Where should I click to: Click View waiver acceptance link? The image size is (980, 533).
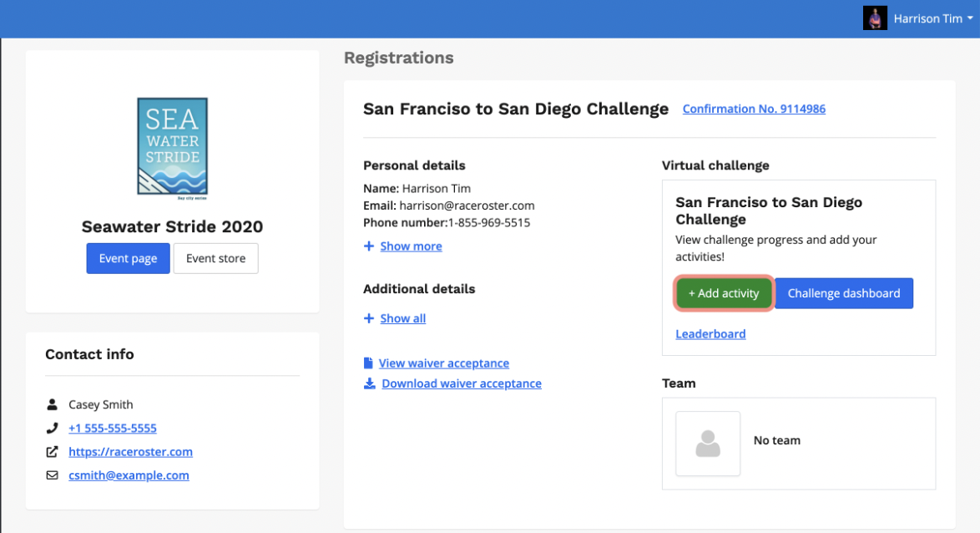click(443, 363)
